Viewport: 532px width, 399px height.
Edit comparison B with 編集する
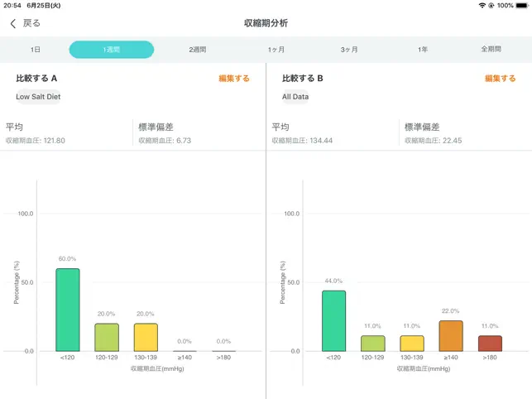click(500, 79)
